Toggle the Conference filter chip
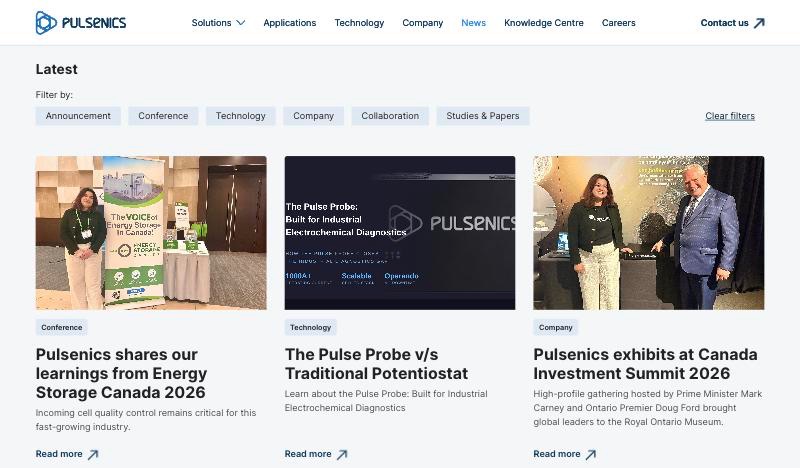 [163, 116]
